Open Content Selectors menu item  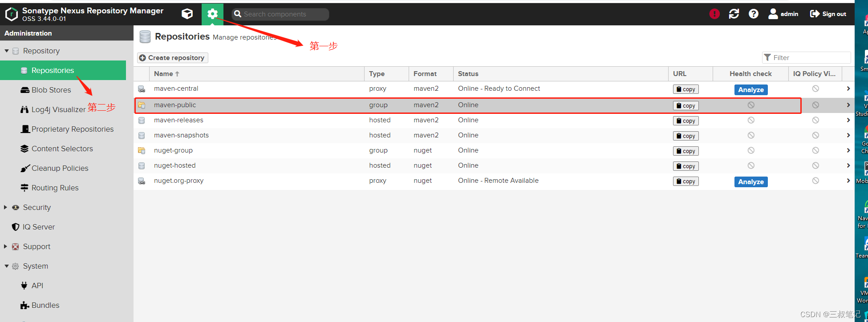pos(62,149)
